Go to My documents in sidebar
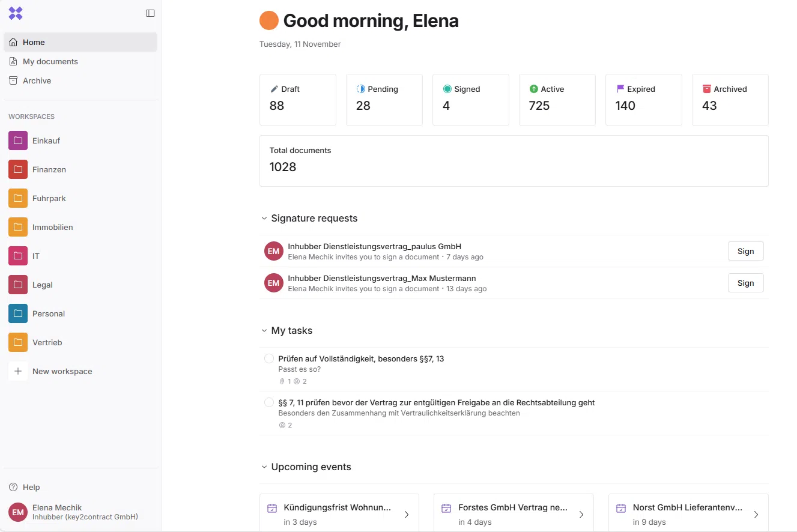 (50, 61)
